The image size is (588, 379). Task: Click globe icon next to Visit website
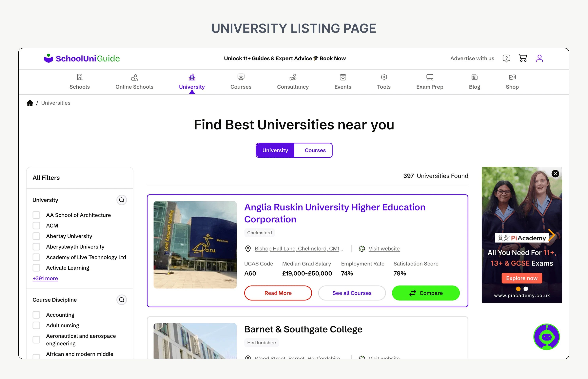[x=362, y=249]
